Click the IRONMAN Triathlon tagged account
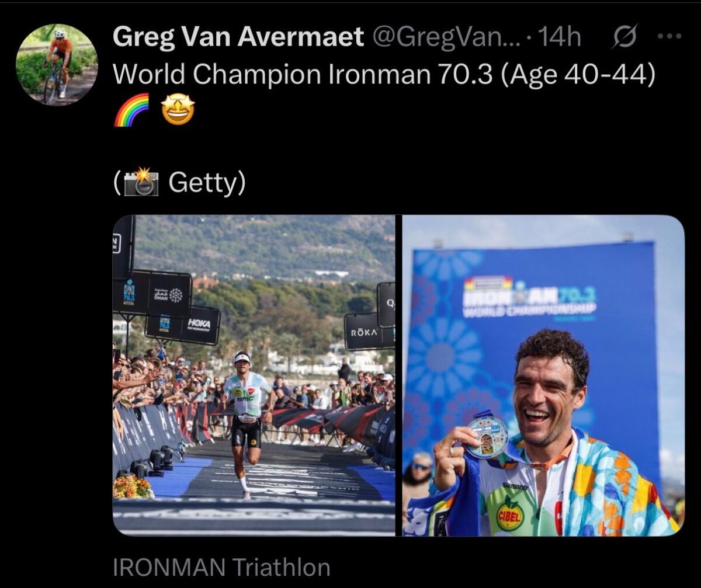701x588 pixels. (221, 567)
